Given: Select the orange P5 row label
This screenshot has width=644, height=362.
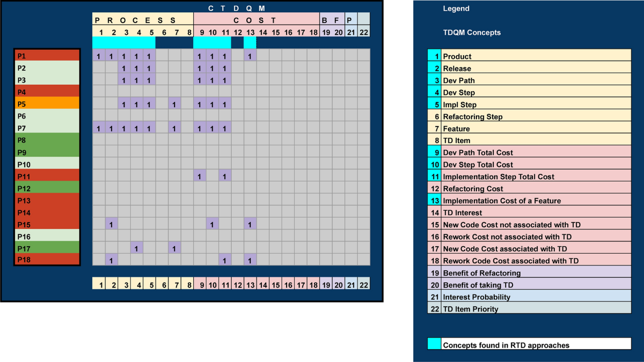Looking at the screenshot, I should [47, 104].
